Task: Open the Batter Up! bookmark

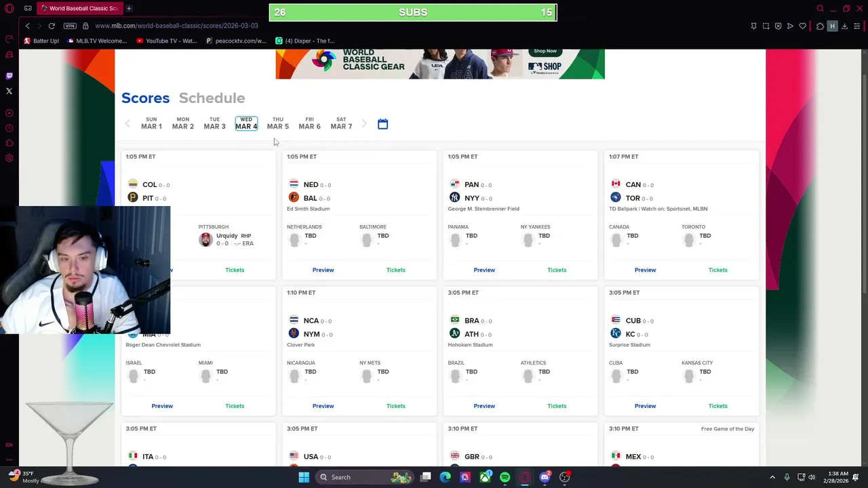Action: click(x=41, y=41)
